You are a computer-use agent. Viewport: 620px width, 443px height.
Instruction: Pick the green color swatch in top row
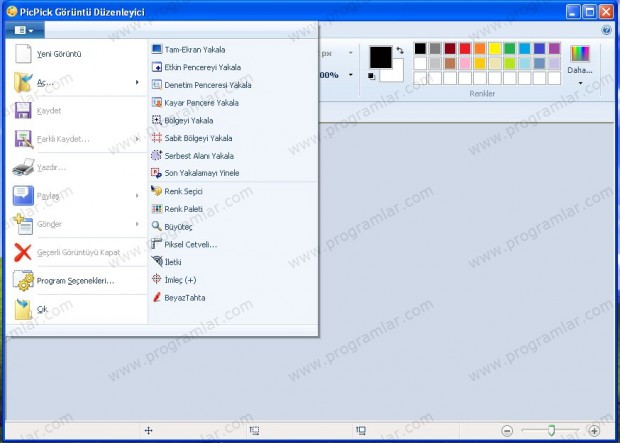pos(509,48)
